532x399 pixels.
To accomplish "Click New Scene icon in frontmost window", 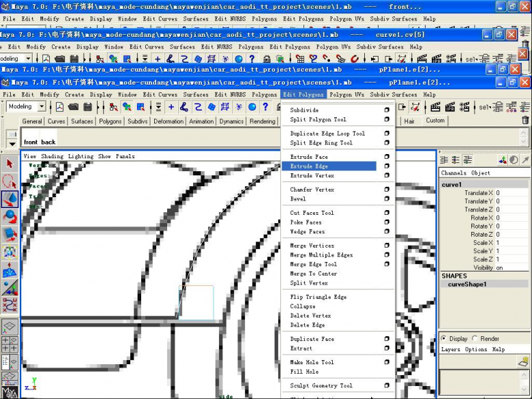I will 59,107.
